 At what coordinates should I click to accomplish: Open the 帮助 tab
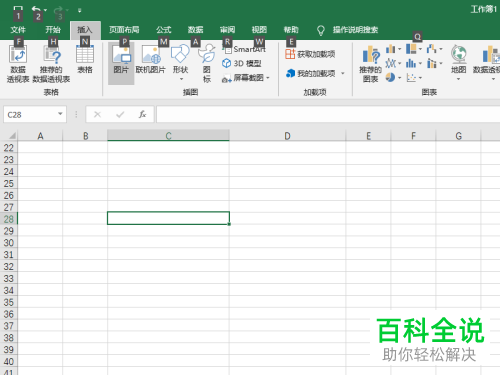[291, 30]
